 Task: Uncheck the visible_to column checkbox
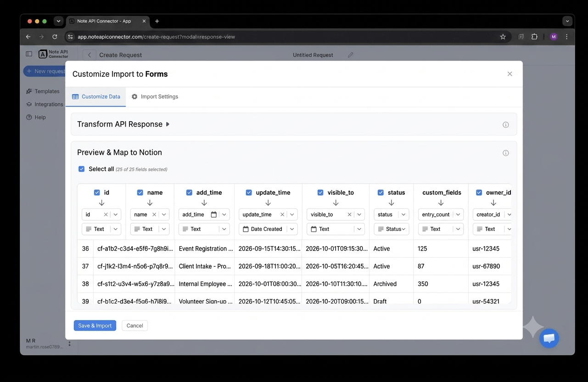(x=320, y=193)
